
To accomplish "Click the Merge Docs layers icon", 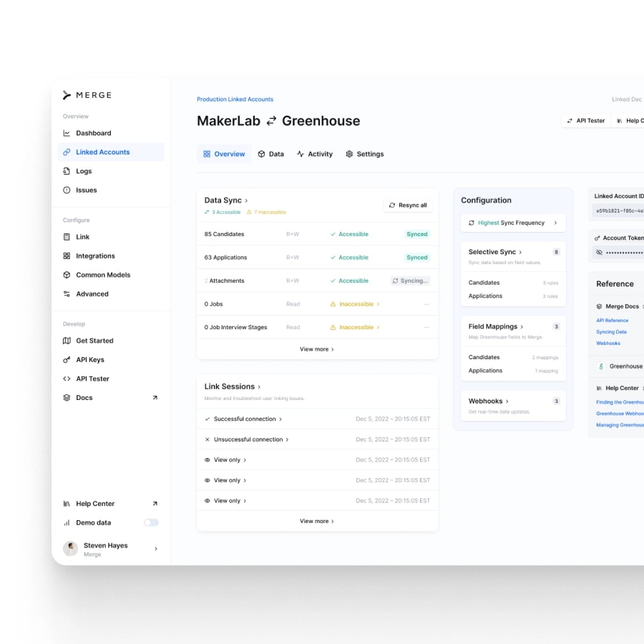I will click(x=599, y=307).
